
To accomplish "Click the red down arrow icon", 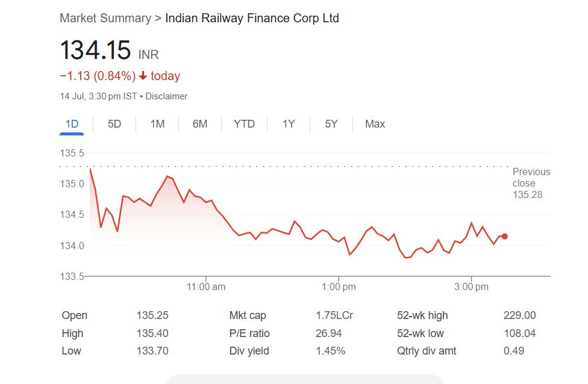I will click(x=143, y=76).
